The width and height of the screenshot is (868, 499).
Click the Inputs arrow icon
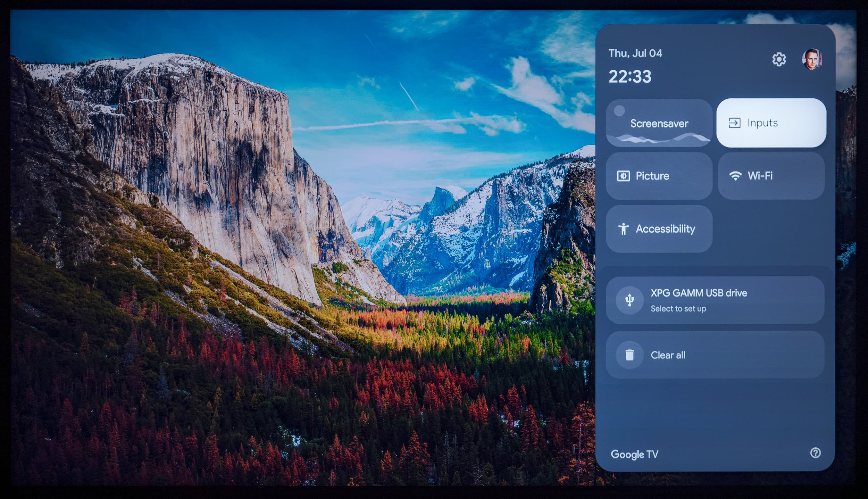(x=734, y=123)
